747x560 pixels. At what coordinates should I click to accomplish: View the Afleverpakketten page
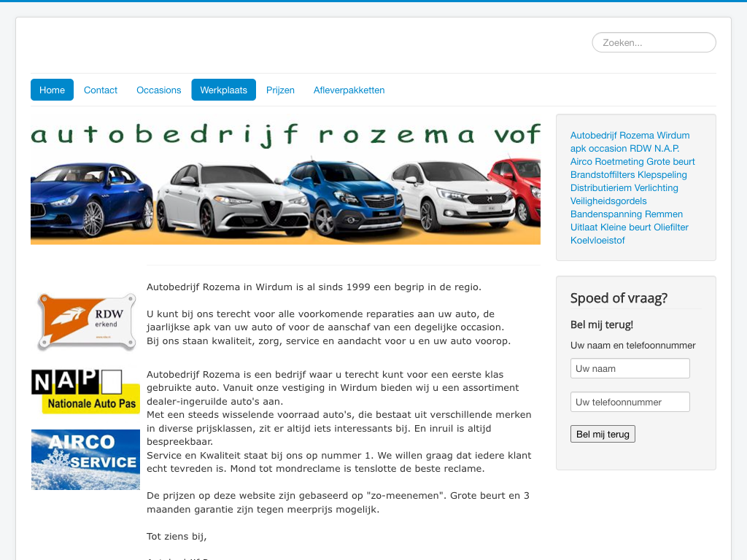pyautogui.click(x=349, y=90)
